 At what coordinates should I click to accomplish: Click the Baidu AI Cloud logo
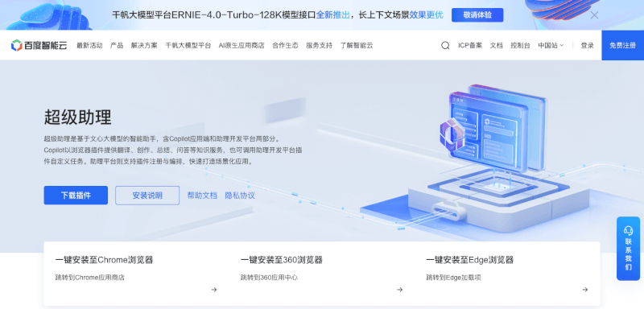click(39, 45)
